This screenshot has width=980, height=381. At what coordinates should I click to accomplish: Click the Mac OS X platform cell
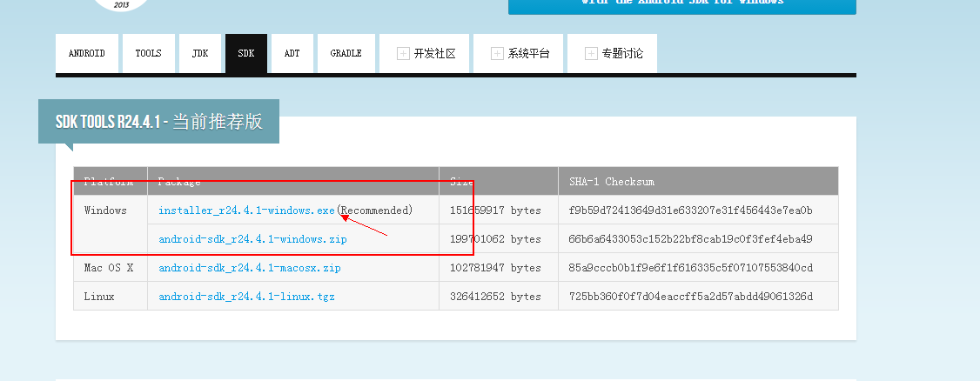click(x=109, y=268)
